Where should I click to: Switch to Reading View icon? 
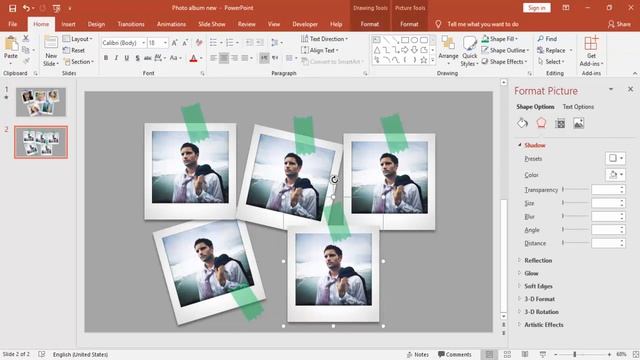(525, 354)
